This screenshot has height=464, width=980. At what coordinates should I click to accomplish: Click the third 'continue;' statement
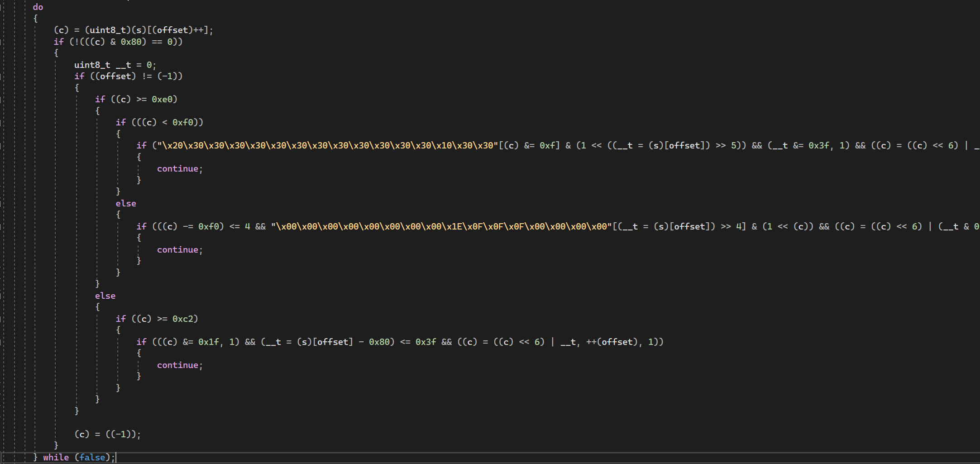tap(179, 365)
